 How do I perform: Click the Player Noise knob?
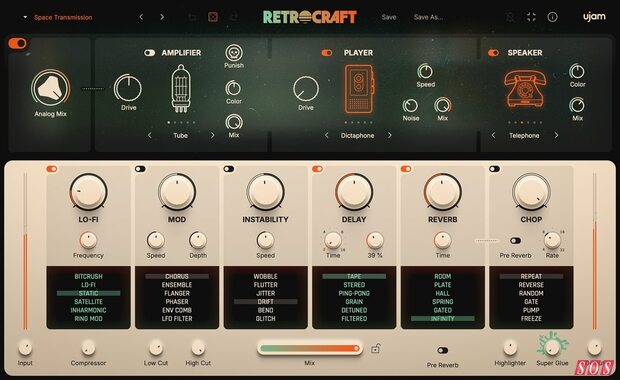[410, 106]
